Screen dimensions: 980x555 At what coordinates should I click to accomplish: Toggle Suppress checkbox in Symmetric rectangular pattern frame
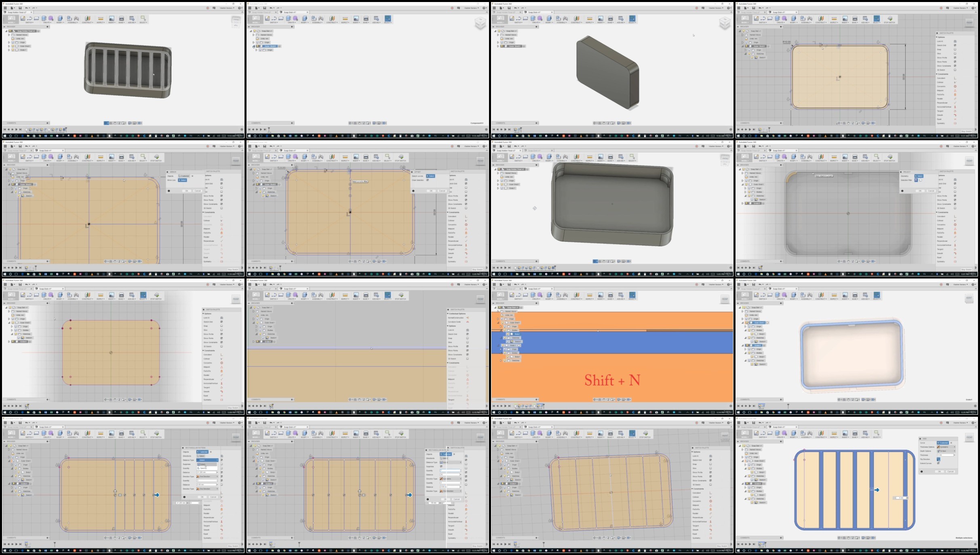[x=441, y=466]
